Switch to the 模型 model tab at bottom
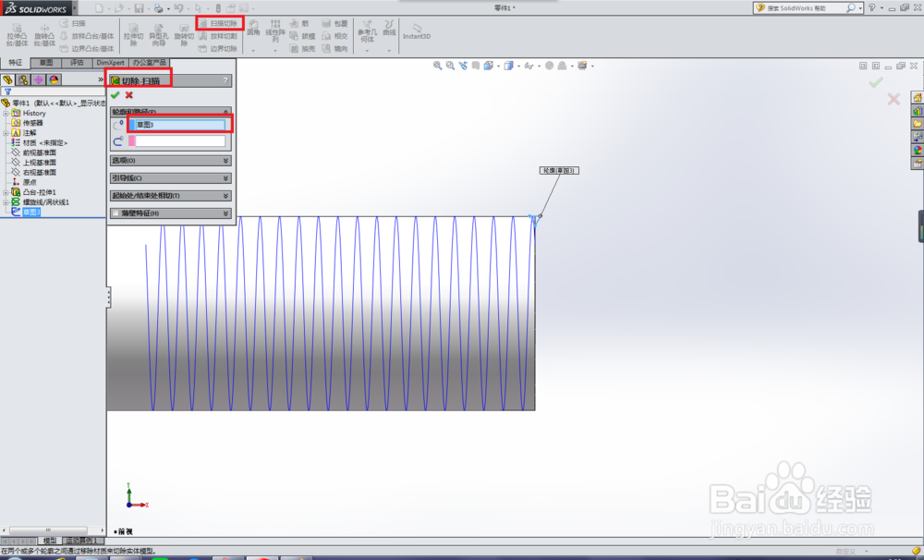924x560 pixels. pyautogui.click(x=50, y=541)
